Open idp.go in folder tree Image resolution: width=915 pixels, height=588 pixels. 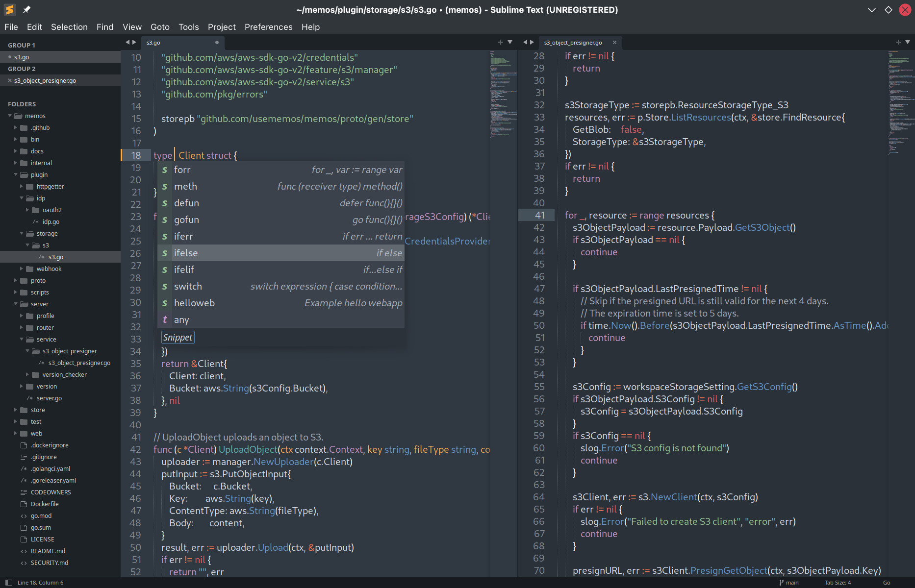(x=51, y=222)
